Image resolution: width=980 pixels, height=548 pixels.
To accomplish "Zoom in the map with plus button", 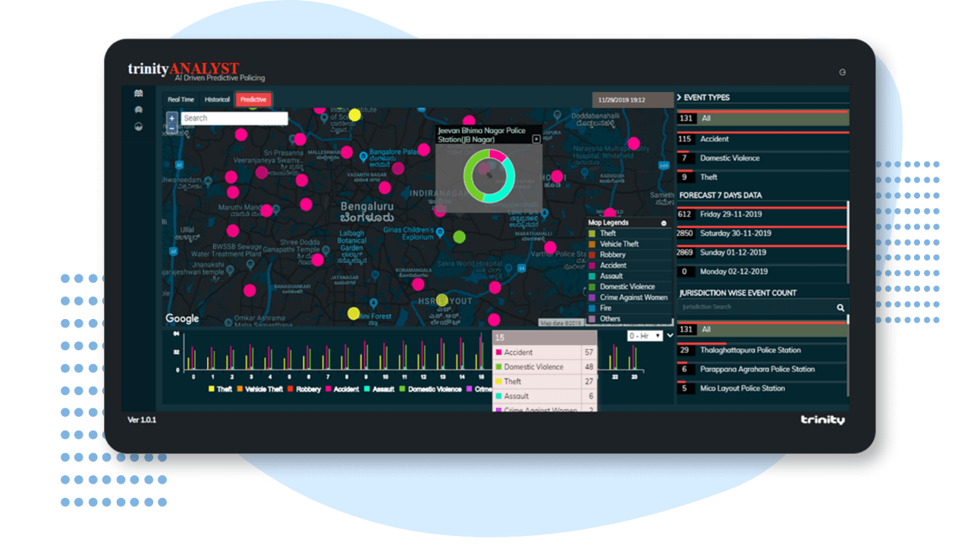I will click(x=172, y=118).
